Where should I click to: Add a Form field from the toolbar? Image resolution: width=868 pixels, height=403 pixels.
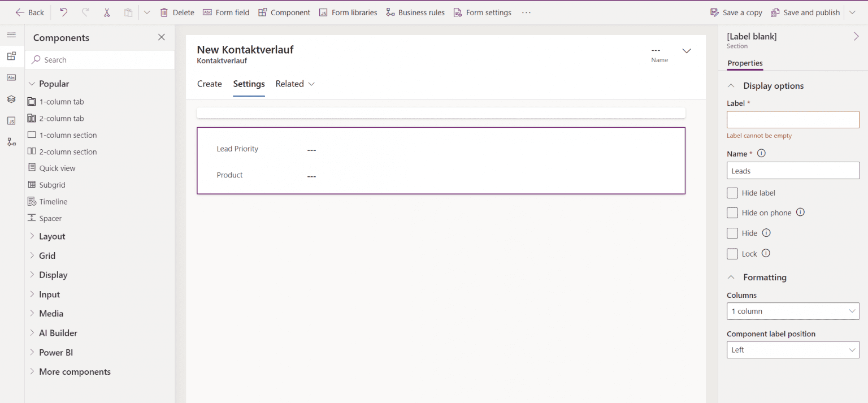[x=226, y=12]
